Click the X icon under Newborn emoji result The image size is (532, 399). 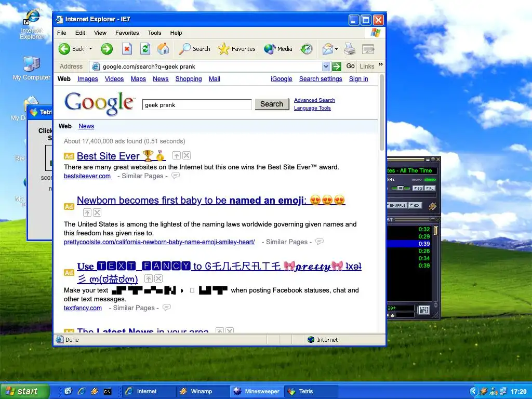pos(97,212)
